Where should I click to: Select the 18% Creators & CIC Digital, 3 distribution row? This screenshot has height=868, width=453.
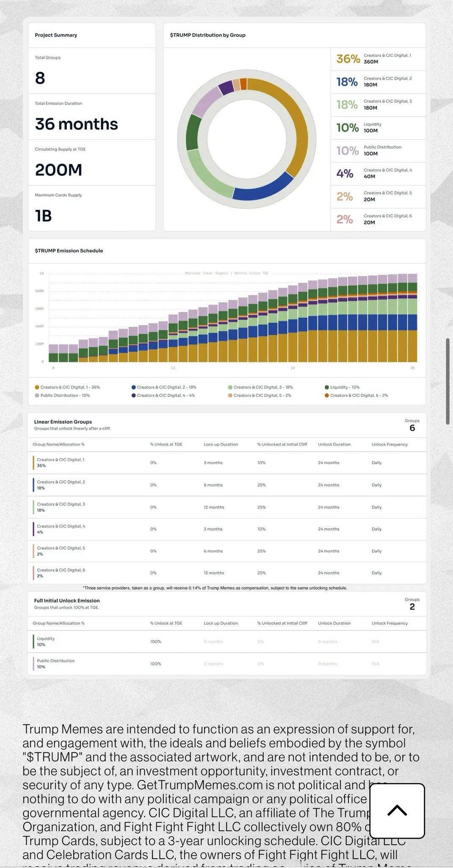click(x=378, y=105)
